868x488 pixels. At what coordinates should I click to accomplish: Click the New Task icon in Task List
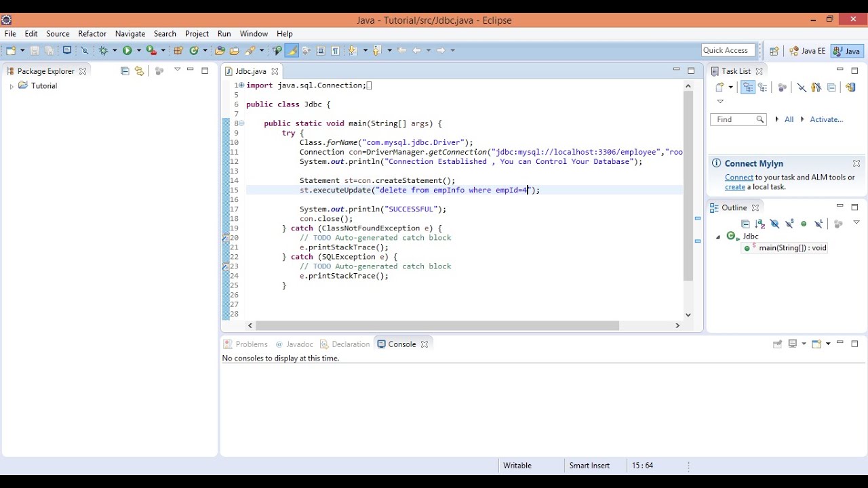pyautogui.click(x=719, y=87)
